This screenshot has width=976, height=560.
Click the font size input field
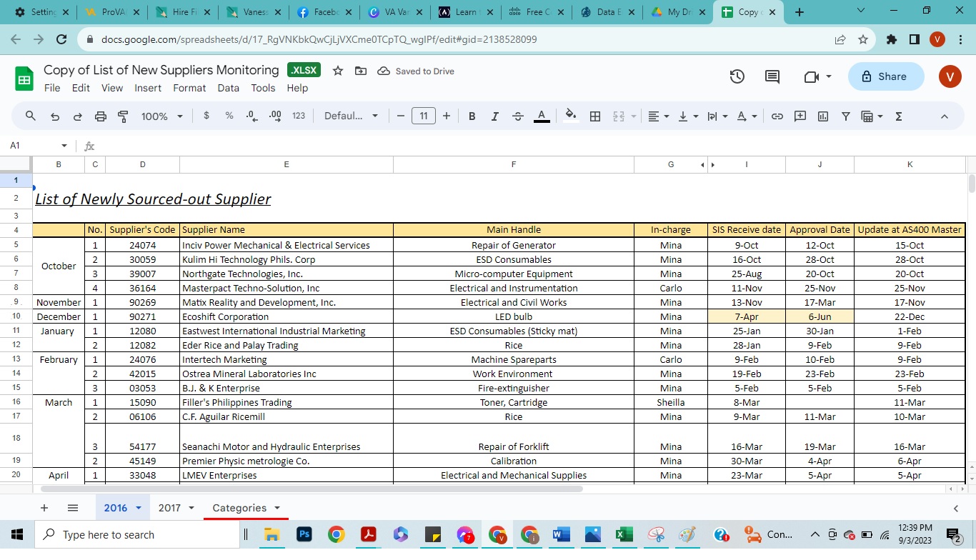coord(424,116)
